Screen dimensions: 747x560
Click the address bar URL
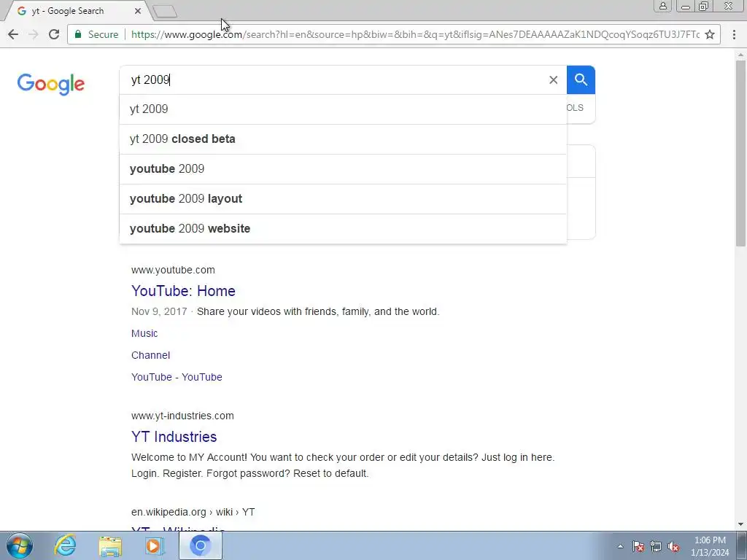415,34
